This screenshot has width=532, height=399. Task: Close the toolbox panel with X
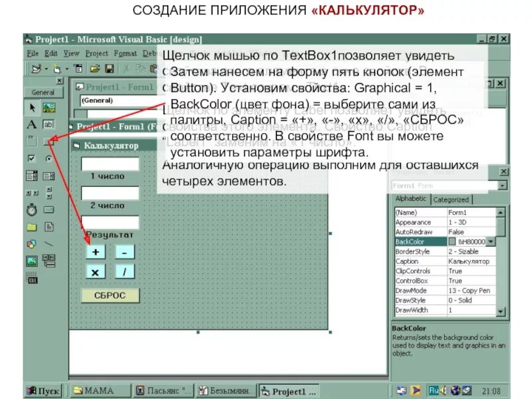(60, 80)
